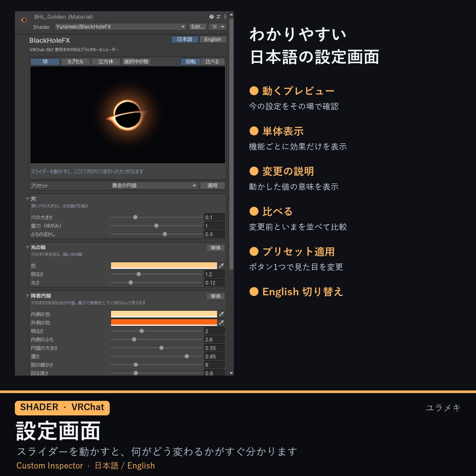Toggle the 回転 preview rotation
Viewport: 476px width, 476px height.
[x=191, y=62]
